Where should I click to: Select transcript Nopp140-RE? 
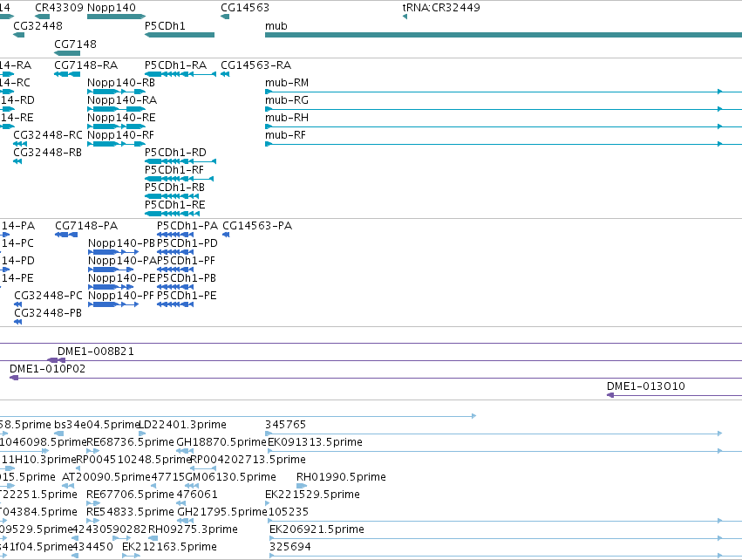[121, 118]
